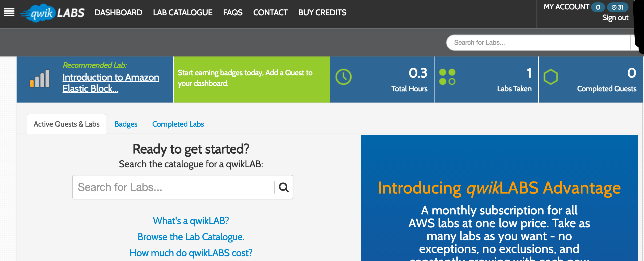Click the four dots Labs Taken icon
644x261 pixels.
click(x=447, y=77)
